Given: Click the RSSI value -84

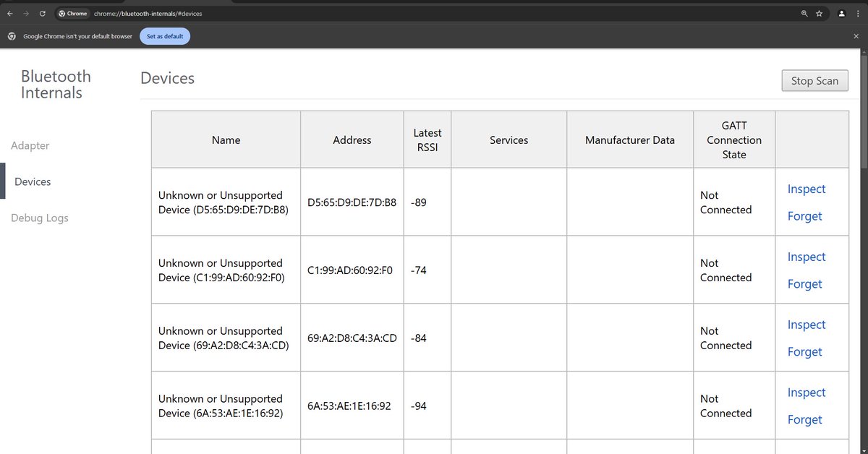Looking at the screenshot, I should 419,338.
